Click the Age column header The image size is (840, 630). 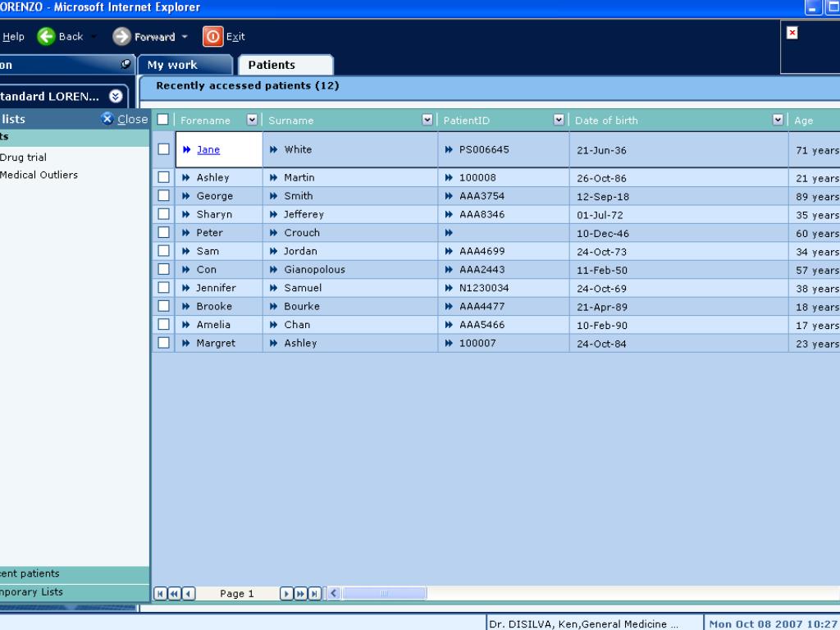pyautogui.click(x=803, y=121)
